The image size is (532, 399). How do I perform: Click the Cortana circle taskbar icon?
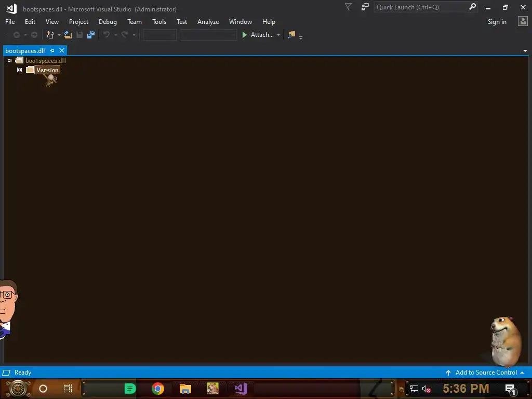[43, 389]
